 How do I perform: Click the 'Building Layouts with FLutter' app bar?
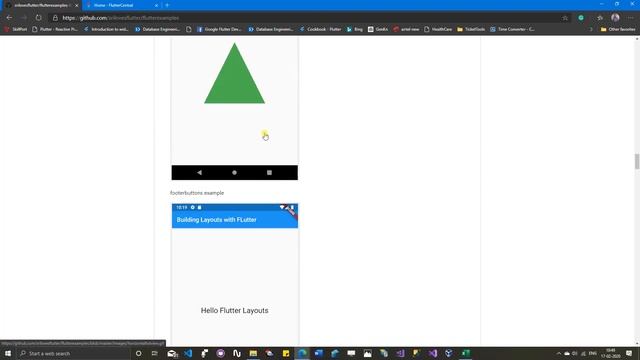[235, 220]
